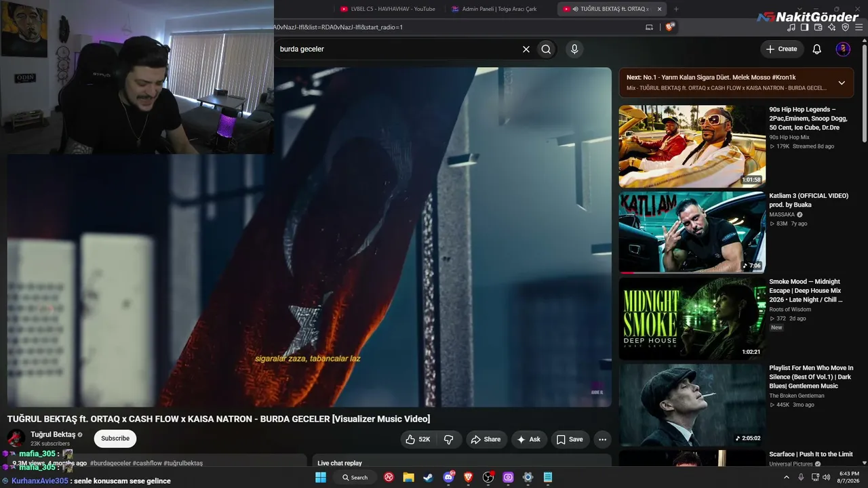
Task: Open Steam from the taskbar
Action: click(x=428, y=477)
